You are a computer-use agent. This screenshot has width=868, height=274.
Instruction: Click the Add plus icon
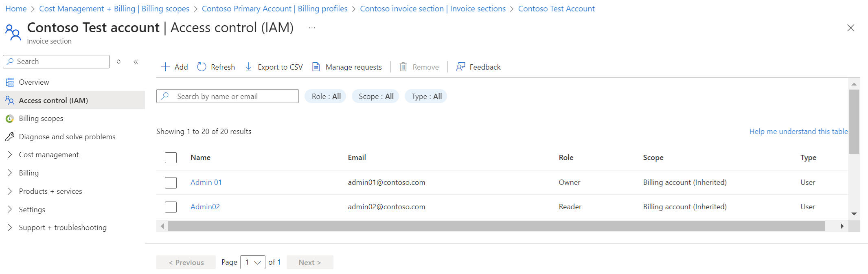[x=165, y=67]
